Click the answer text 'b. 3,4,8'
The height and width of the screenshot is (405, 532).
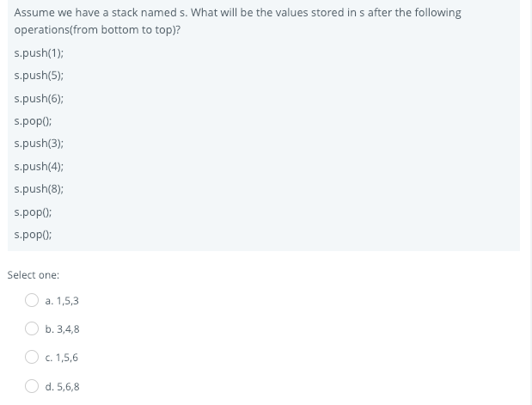click(62, 329)
